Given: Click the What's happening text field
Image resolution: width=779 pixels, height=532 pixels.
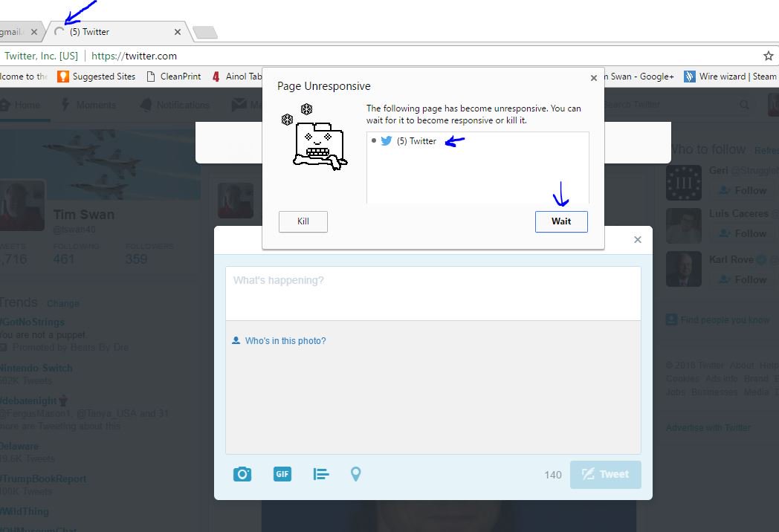Looking at the screenshot, I should (x=433, y=293).
